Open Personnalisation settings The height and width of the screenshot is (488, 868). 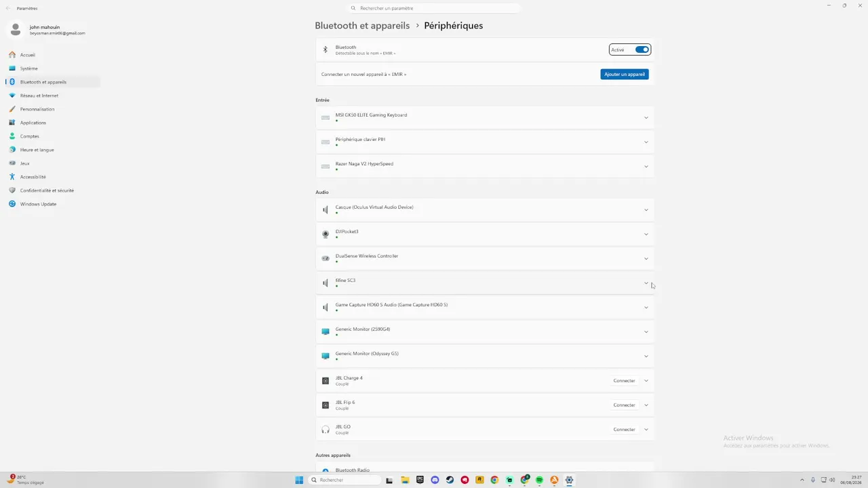click(x=53, y=109)
